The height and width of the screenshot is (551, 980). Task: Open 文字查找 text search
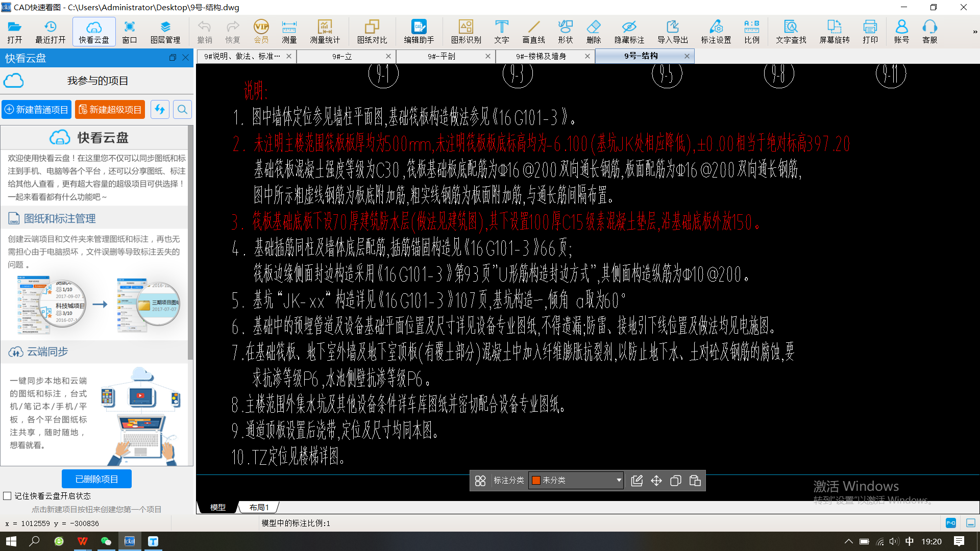tap(791, 32)
